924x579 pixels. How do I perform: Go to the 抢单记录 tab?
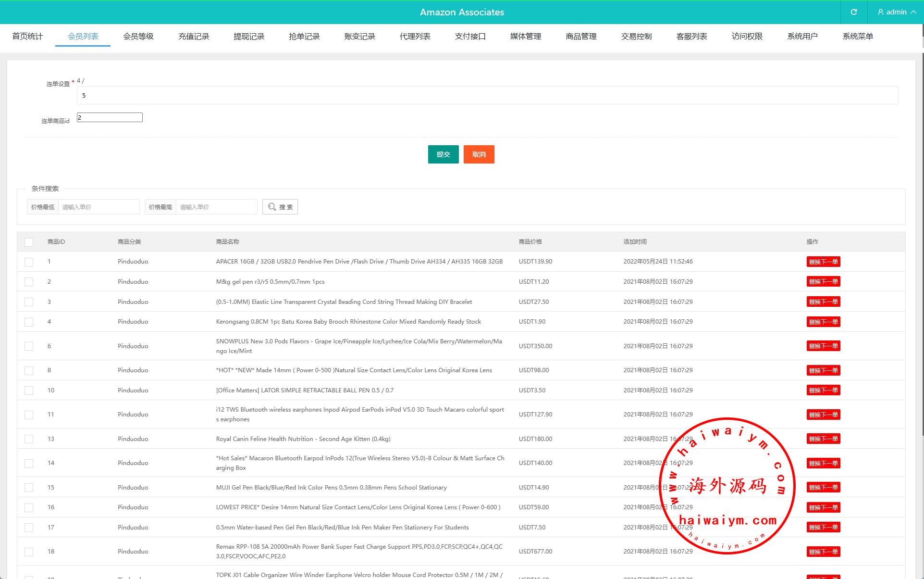pos(304,36)
